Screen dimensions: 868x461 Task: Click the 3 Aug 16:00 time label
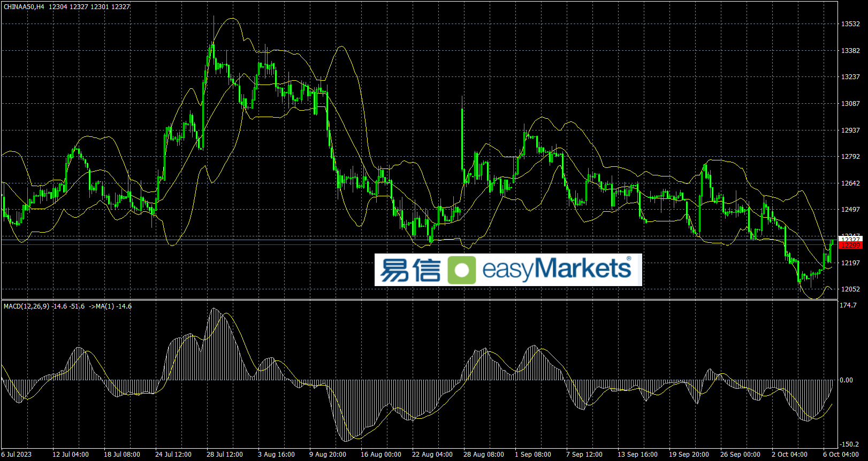[x=276, y=455]
